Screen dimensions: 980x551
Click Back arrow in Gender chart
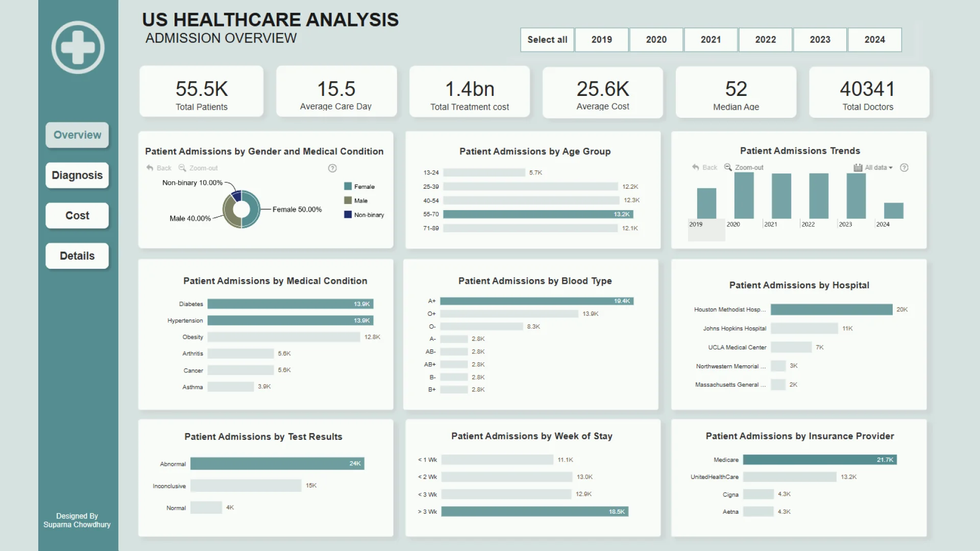(x=150, y=168)
